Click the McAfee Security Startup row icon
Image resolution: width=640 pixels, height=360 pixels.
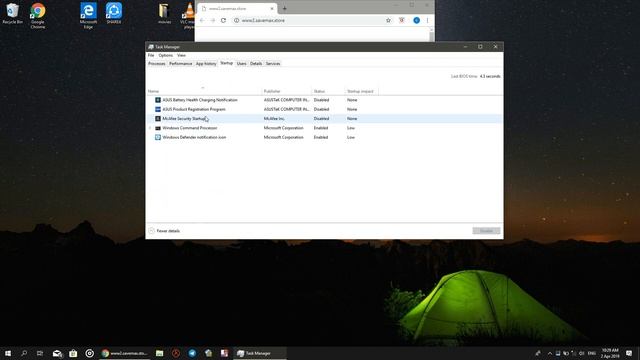click(x=158, y=119)
